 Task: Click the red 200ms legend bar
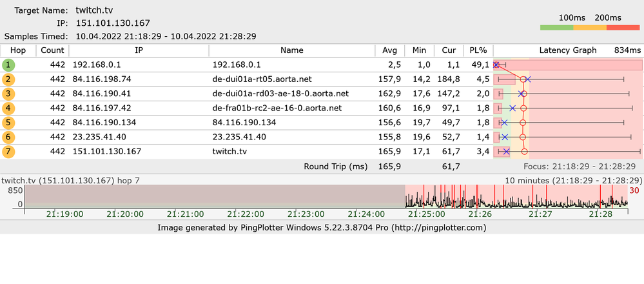pos(623,28)
